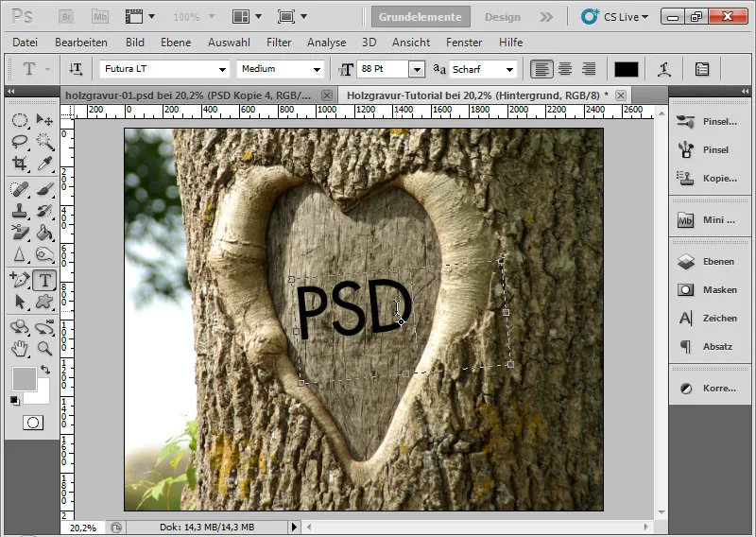This screenshot has width=756, height=537.
Task: Select the Zoom tool
Action: pyautogui.click(x=44, y=349)
